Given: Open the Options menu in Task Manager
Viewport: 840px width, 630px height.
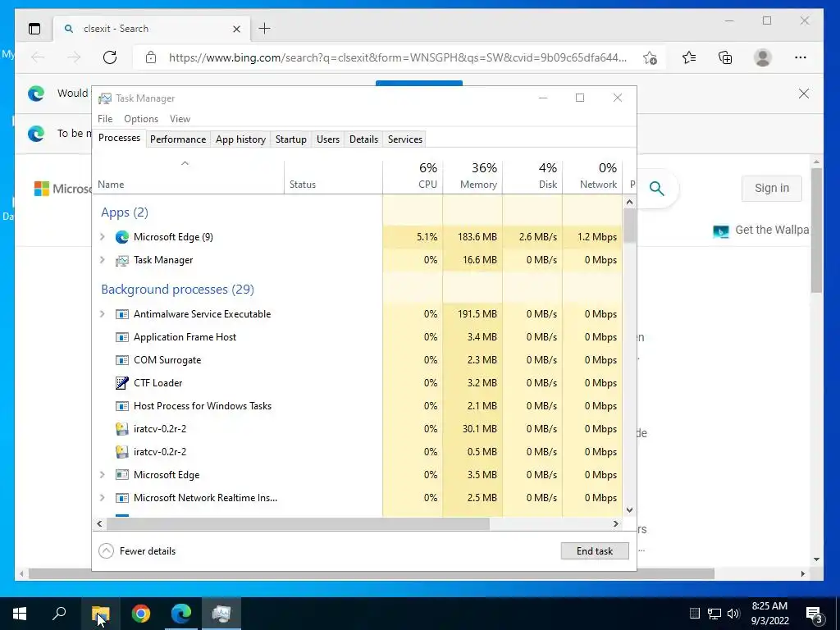Looking at the screenshot, I should 141,119.
